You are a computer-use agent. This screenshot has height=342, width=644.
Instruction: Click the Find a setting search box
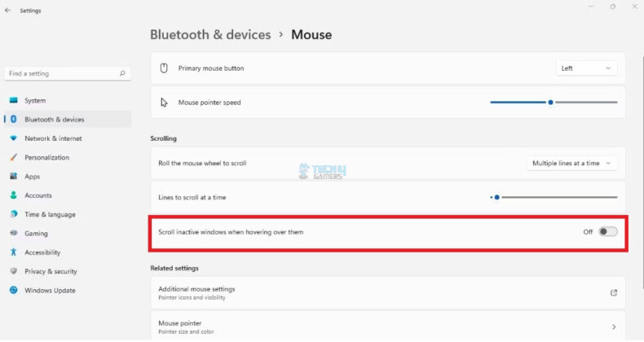(61, 73)
